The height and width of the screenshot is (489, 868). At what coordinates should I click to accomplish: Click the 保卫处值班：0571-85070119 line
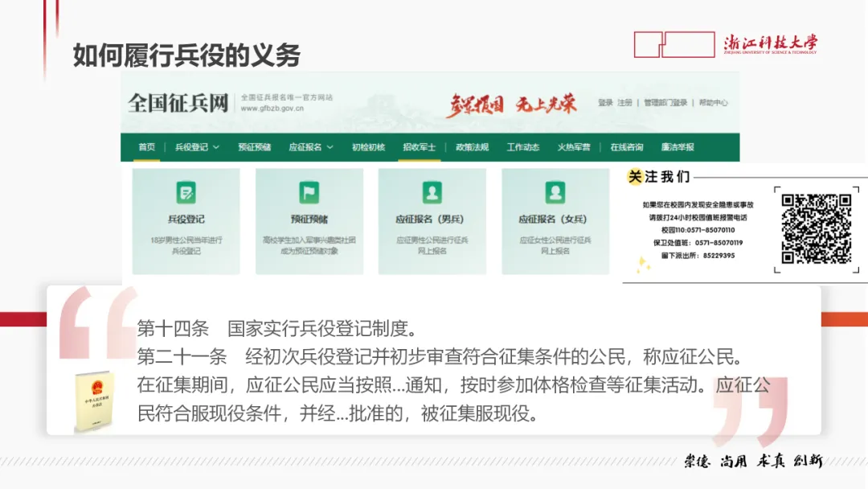(698, 243)
